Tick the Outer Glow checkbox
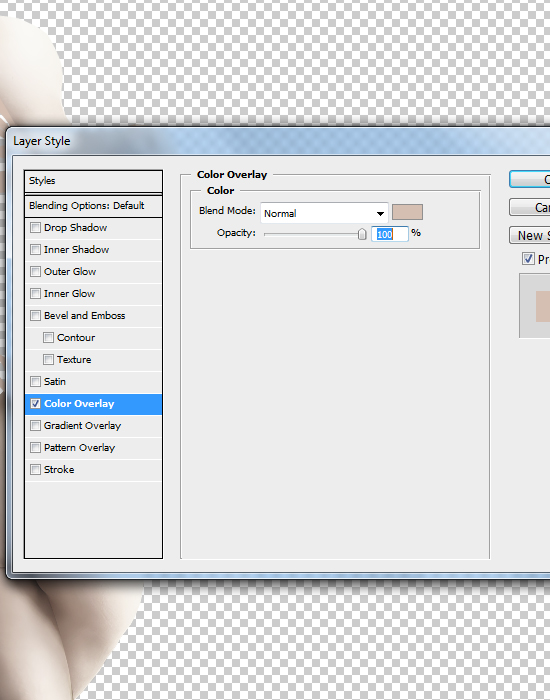The width and height of the screenshot is (550, 700). (x=35, y=271)
